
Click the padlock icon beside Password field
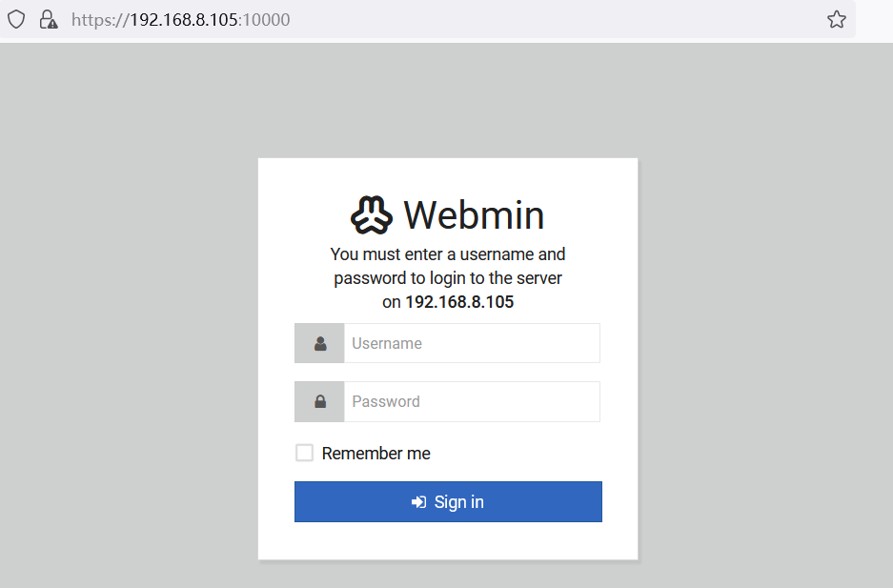320,401
